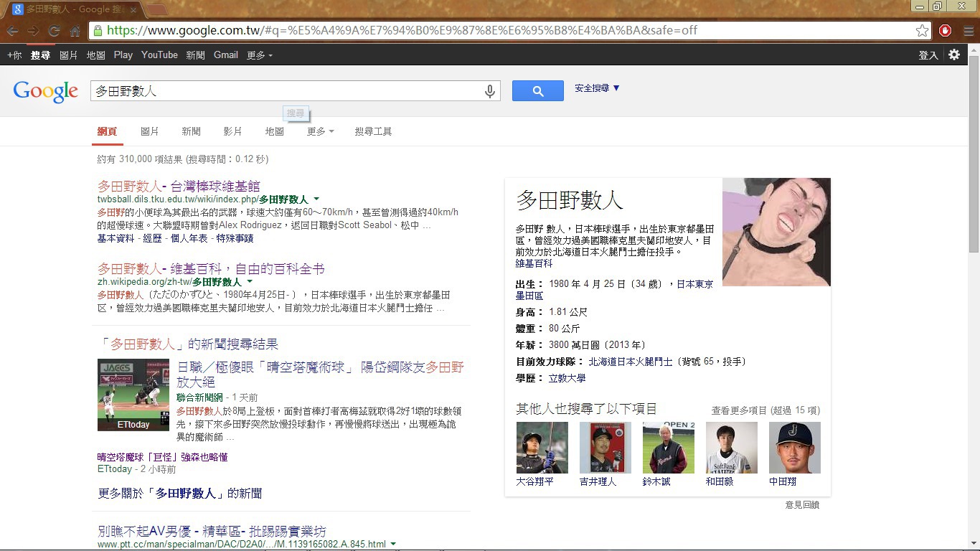The image size is (980, 551).
Task: Open result 別瞧不起AV男優 - 精華區
Action: pyautogui.click(x=212, y=531)
